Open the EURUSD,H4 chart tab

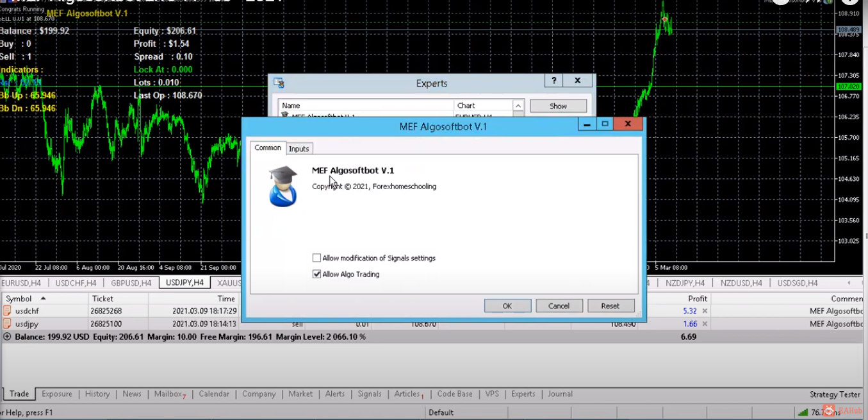coord(21,283)
